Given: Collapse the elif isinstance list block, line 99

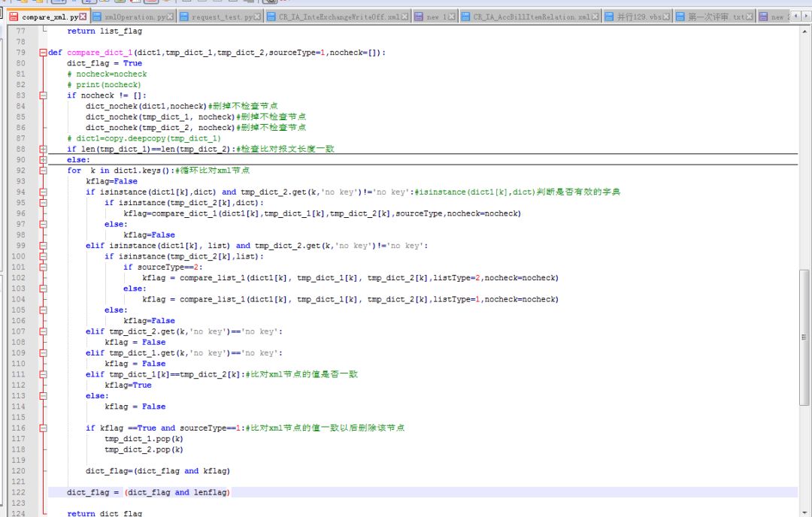Looking at the screenshot, I should [43, 246].
